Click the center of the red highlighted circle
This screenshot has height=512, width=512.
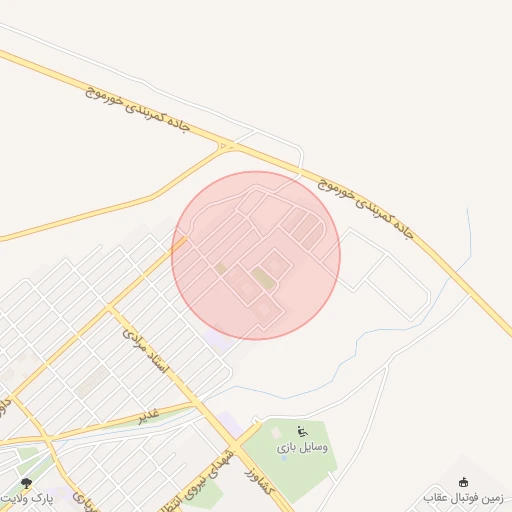click(x=256, y=255)
